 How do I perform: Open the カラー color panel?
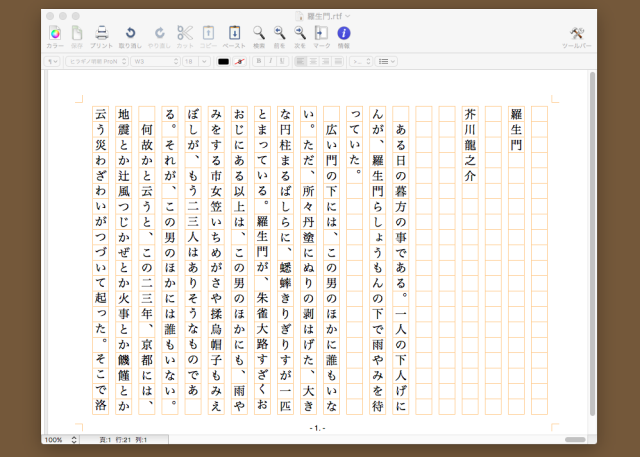(55, 33)
